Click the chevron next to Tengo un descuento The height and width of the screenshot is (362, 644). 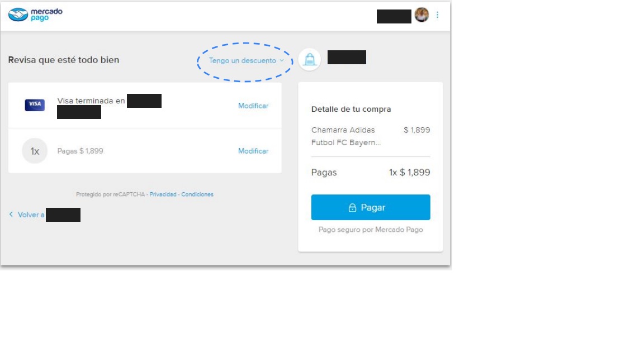tap(282, 61)
